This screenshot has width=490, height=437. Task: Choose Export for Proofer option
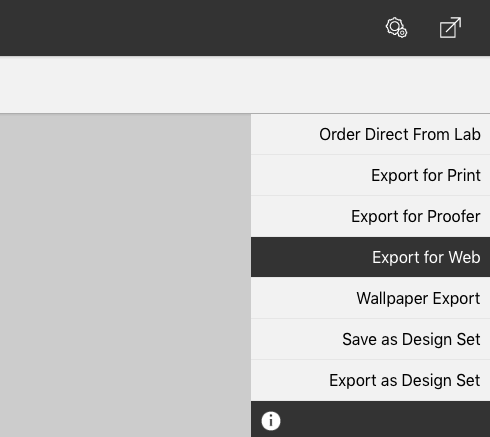[370, 216]
